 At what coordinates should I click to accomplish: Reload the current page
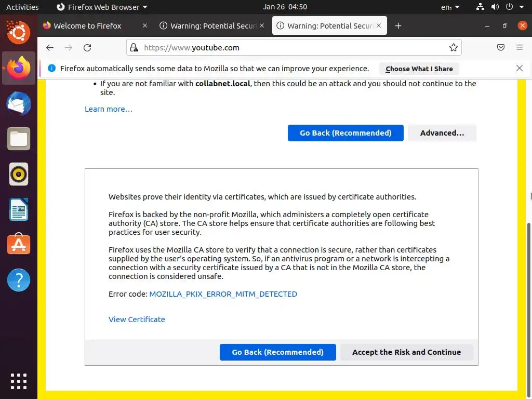click(x=87, y=47)
